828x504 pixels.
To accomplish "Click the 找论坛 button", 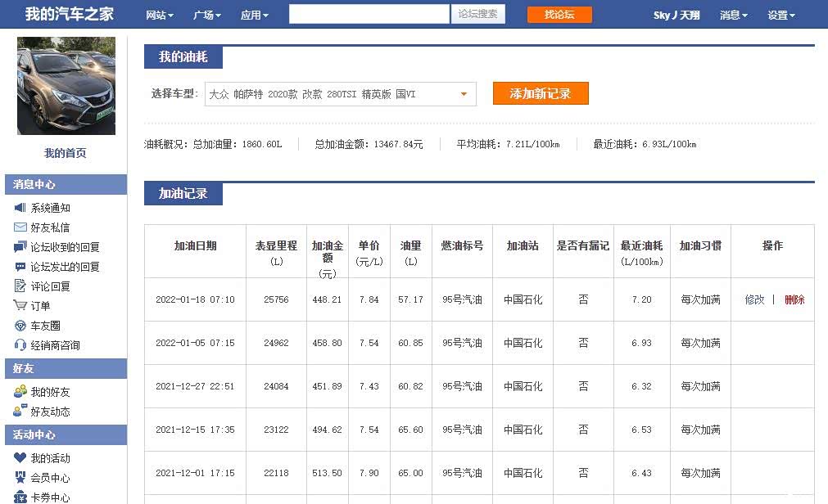I will 559,15.
